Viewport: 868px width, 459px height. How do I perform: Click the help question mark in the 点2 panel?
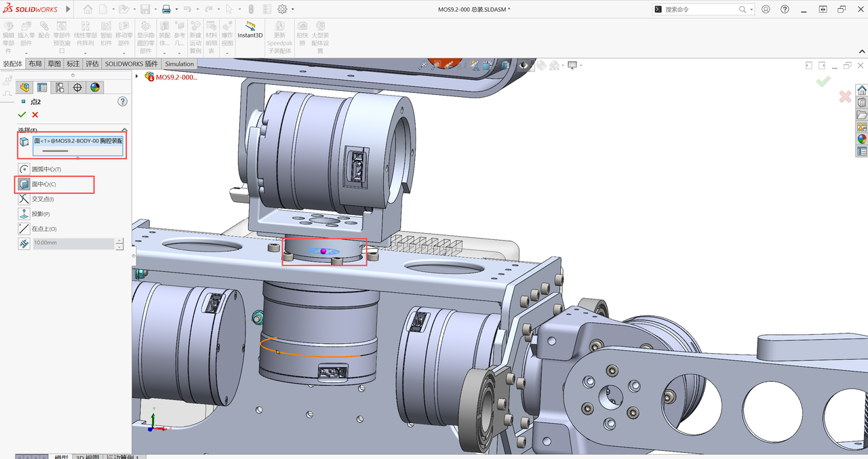(123, 101)
